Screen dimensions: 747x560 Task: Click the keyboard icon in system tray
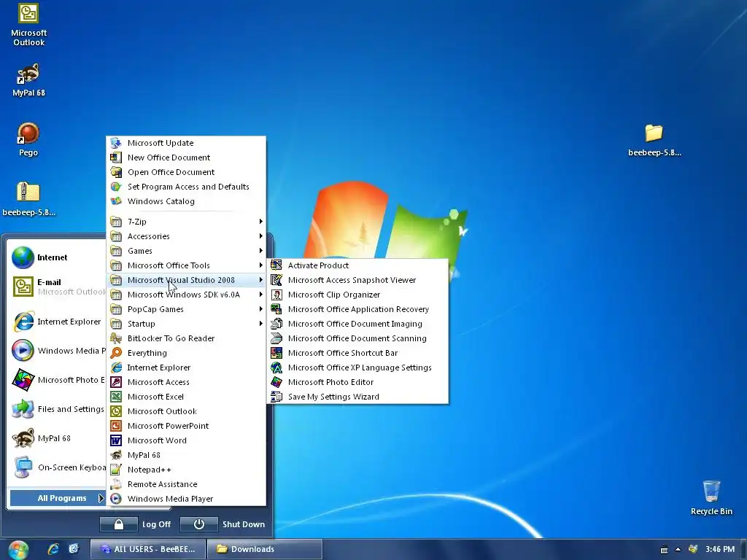(664, 550)
